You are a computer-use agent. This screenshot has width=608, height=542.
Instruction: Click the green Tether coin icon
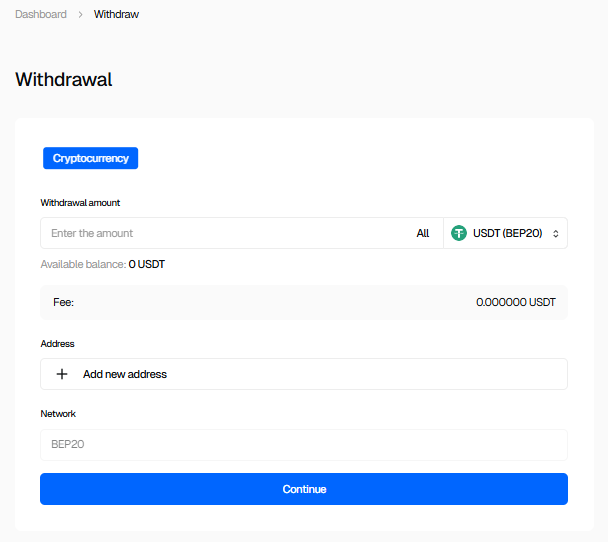click(459, 233)
